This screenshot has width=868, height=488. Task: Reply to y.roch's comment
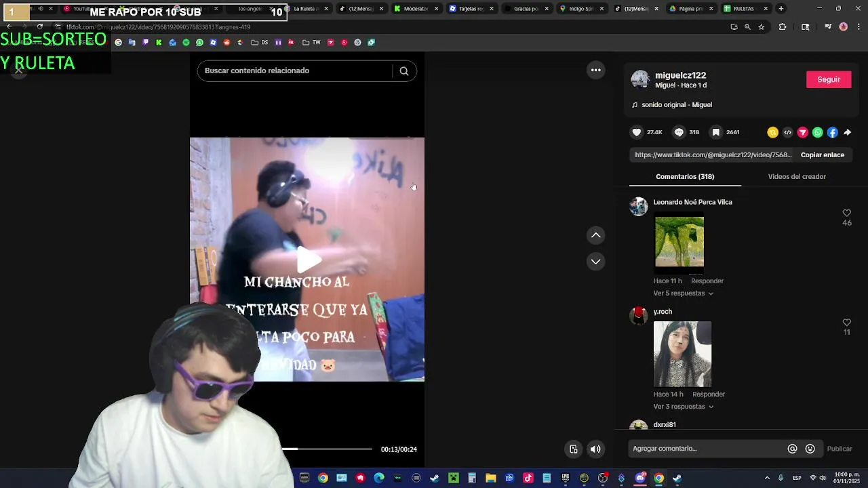(709, 394)
